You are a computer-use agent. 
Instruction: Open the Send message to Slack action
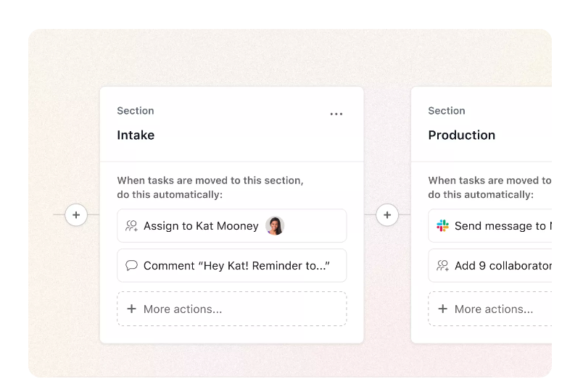click(x=500, y=226)
